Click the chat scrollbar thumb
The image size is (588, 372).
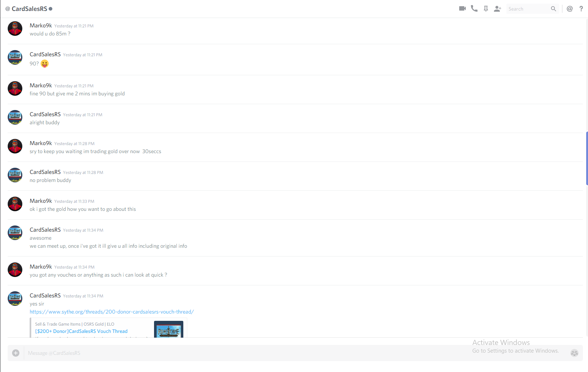(587, 158)
